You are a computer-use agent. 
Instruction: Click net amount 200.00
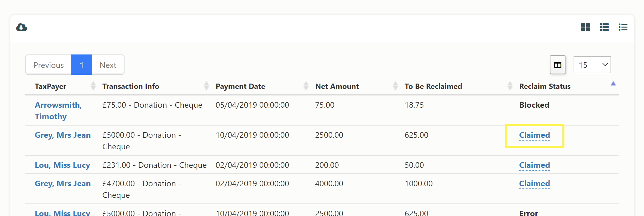[x=327, y=165]
